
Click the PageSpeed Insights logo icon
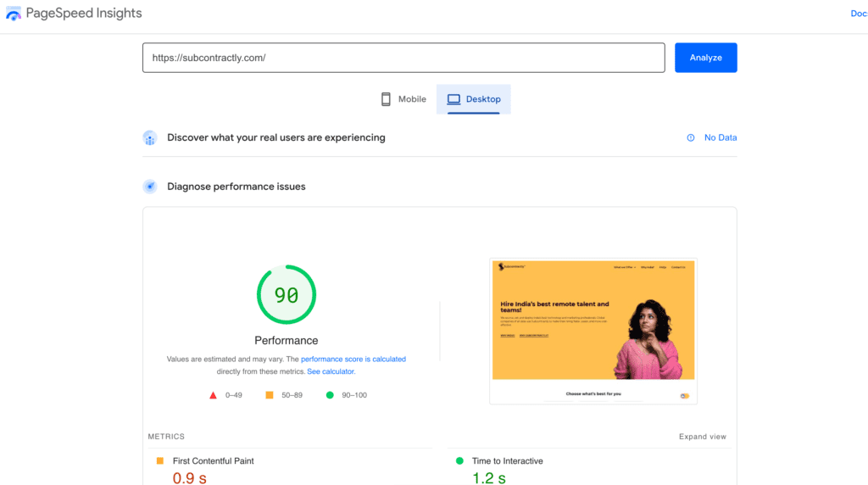click(14, 14)
